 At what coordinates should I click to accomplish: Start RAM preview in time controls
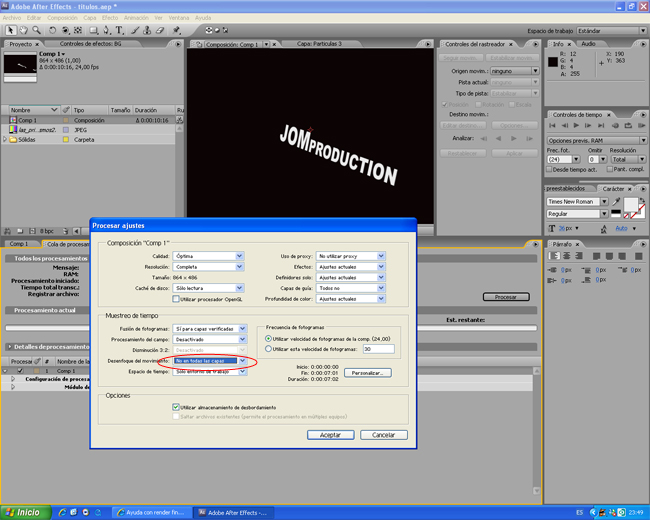[641, 125]
